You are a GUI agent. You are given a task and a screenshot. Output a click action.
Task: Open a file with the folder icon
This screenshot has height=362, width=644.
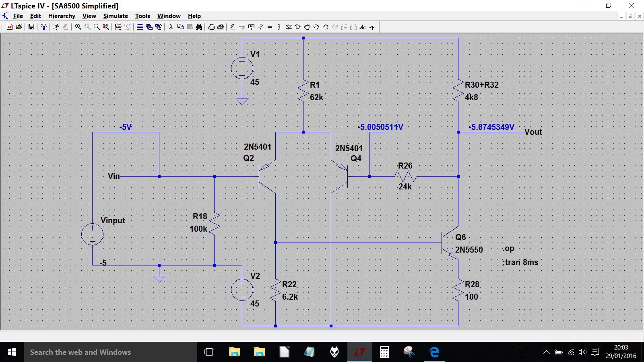(19, 27)
